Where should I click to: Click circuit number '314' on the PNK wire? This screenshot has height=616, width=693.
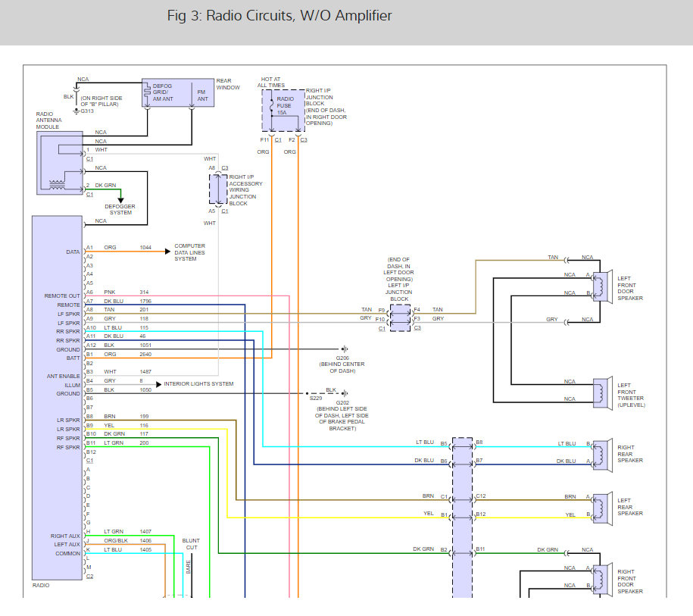click(x=144, y=292)
